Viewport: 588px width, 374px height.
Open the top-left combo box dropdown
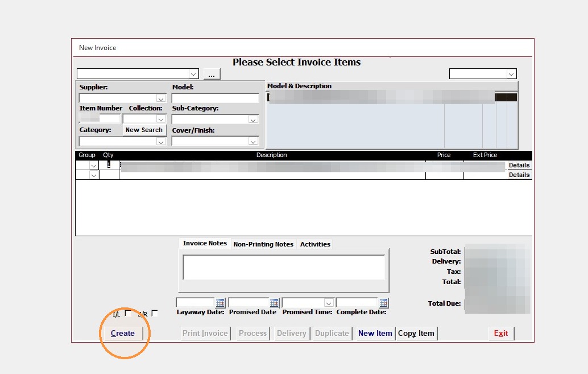193,74
